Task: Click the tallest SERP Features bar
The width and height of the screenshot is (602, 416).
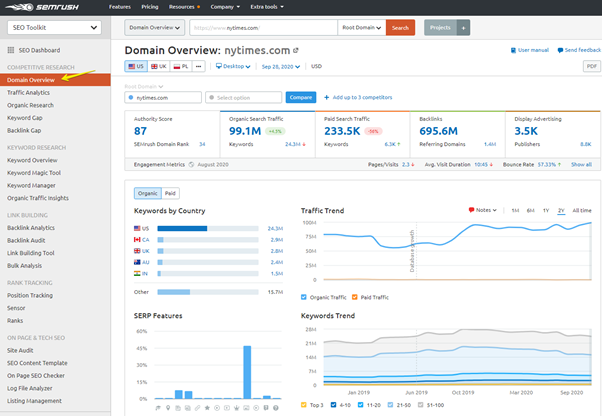Action: 247,372
